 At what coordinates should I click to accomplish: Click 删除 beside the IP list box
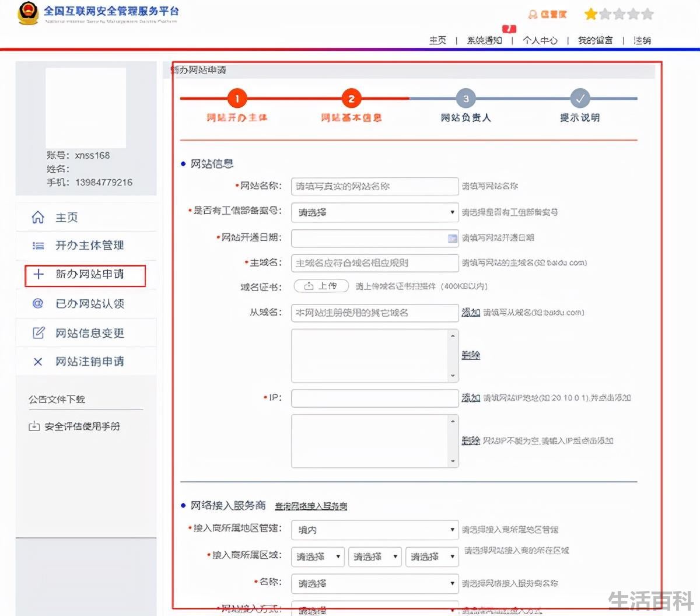[x=471, y=440]
